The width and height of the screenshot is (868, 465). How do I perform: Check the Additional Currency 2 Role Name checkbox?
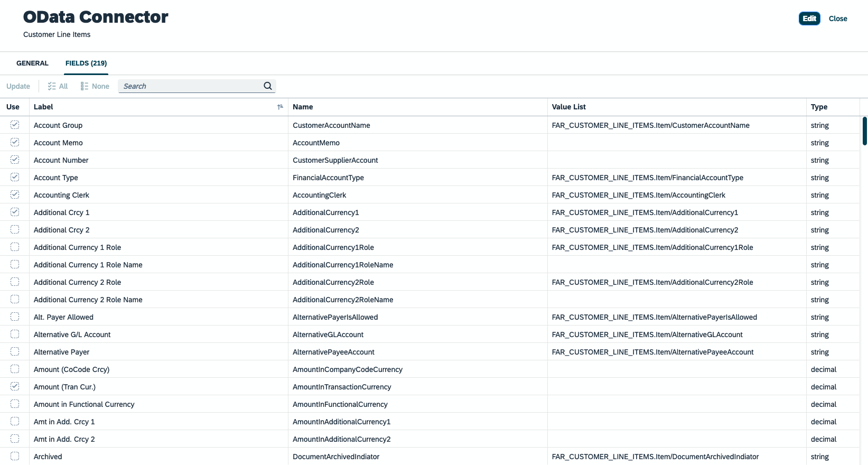coord(15,299)
